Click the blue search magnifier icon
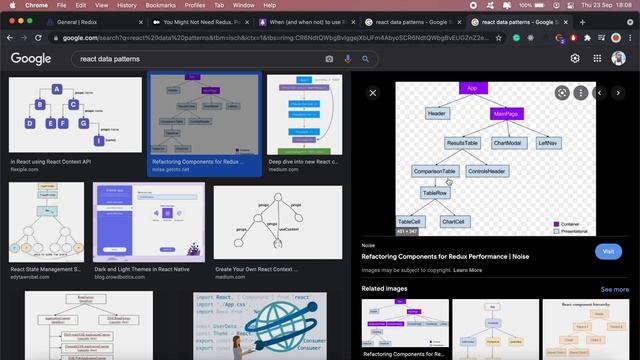The image size is (640, 360). [x=365, y=59]
